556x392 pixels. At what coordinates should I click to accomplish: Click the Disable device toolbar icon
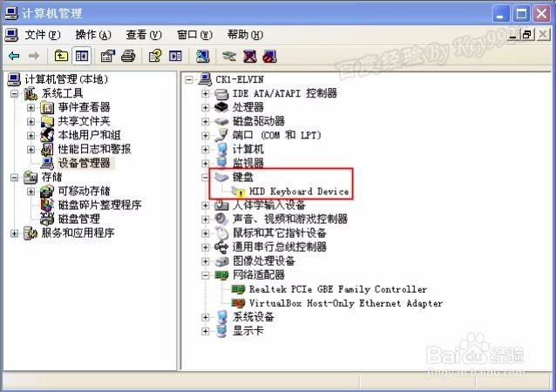point(270,56)
